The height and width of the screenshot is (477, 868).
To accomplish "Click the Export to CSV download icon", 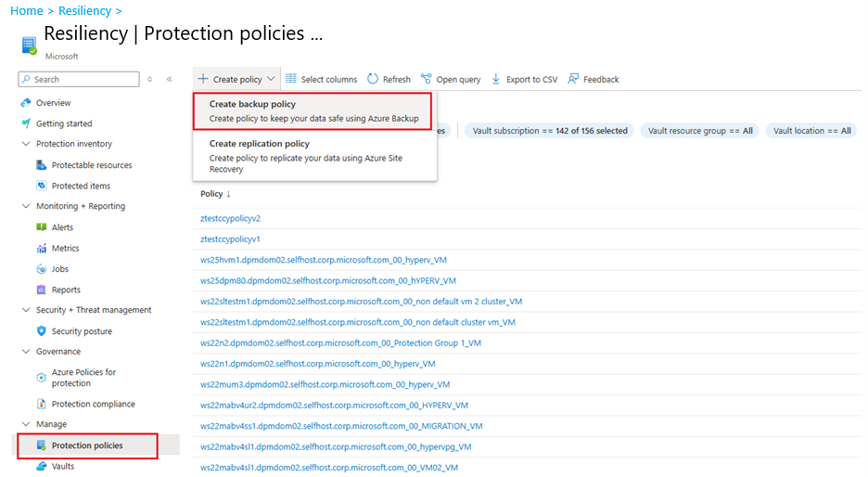I will tap(496, 80).
